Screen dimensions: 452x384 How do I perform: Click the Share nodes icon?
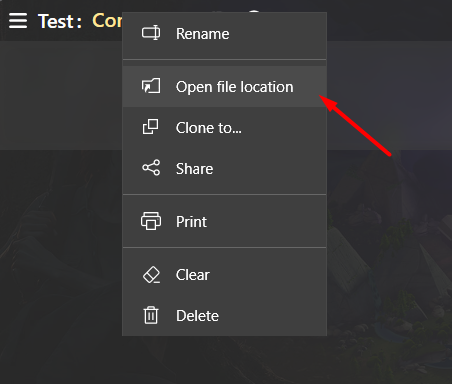[151, 168]
